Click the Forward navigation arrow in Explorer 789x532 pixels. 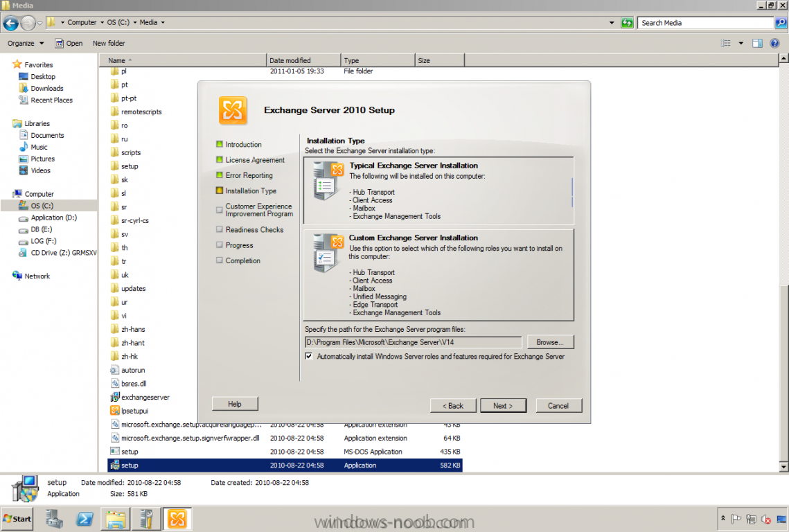tap(28, 23)
